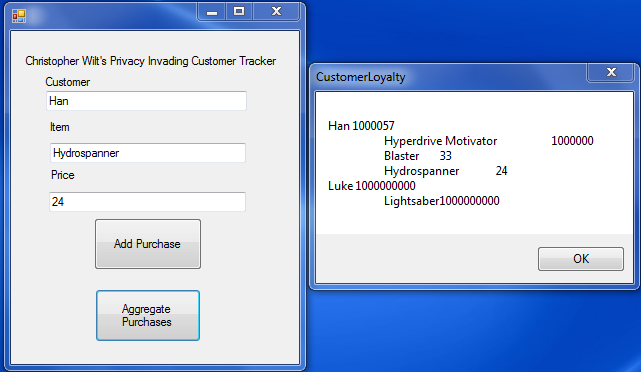Image resolution: width=641 pixels, height=372 pixels.
Task: Click the 'Price' label
Action: 63,175
